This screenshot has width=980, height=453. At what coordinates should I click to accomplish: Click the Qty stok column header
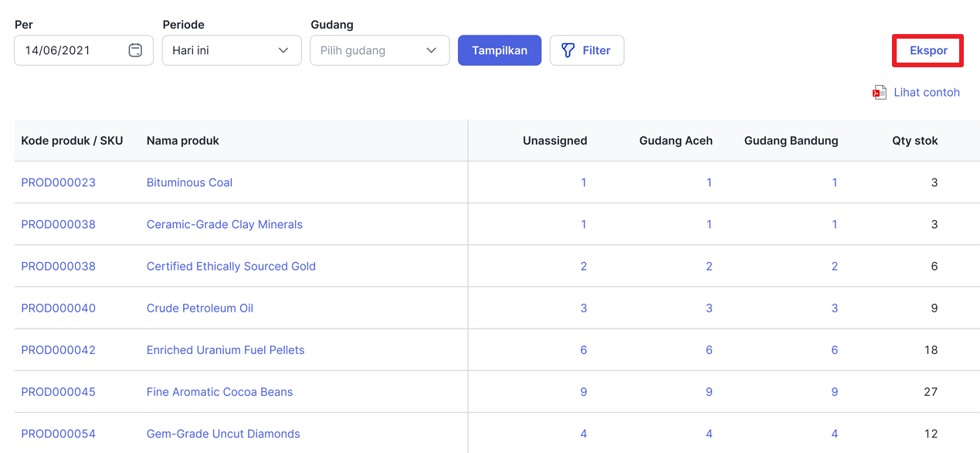point(915,141)
